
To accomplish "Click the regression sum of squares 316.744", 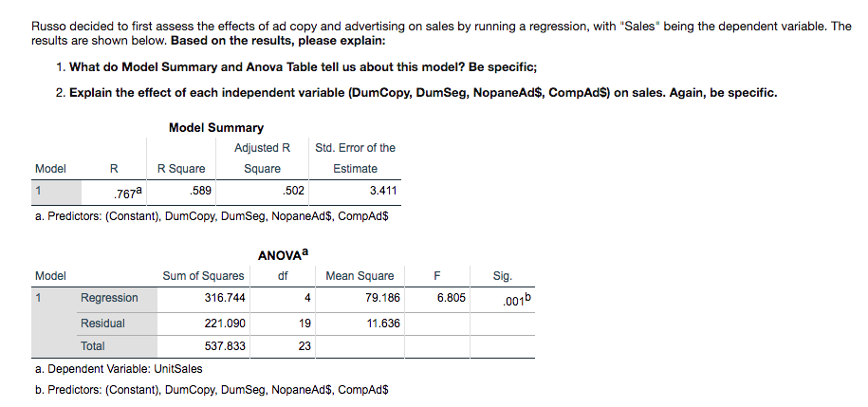I will coord(225,298).
